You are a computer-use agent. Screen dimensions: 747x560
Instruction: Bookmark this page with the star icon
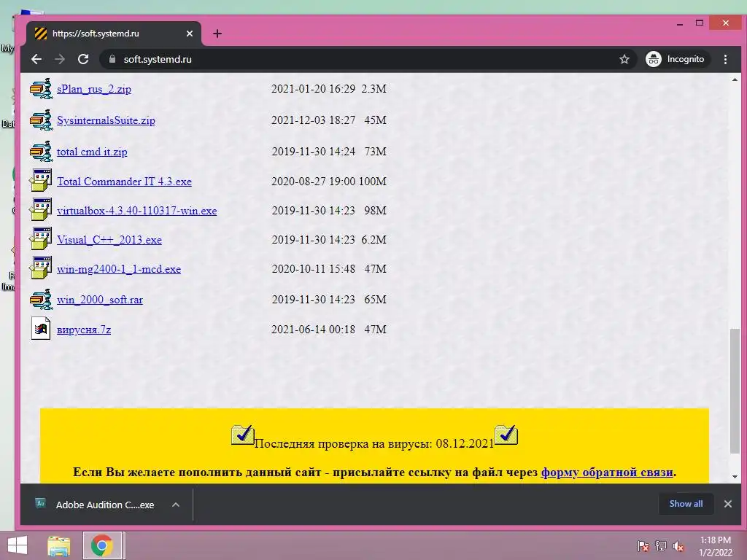(x=624, y=59)
